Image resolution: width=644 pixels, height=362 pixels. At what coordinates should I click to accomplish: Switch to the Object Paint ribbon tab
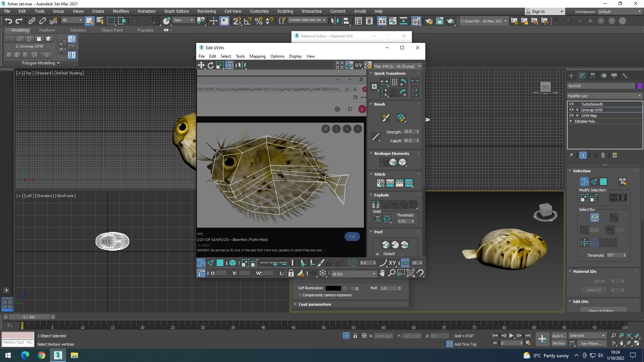tap(112, 30)
